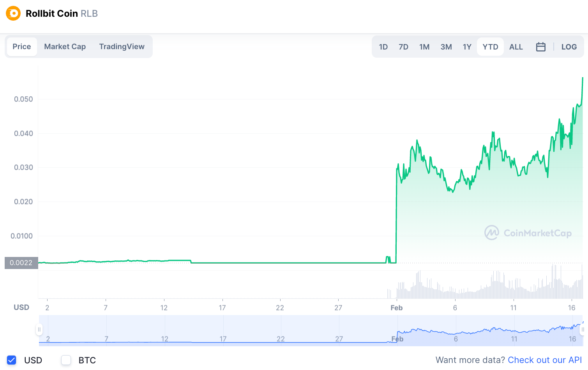Click the Feb label on the x-axis
The image size is (588, 370).
[x=397, y=308]
